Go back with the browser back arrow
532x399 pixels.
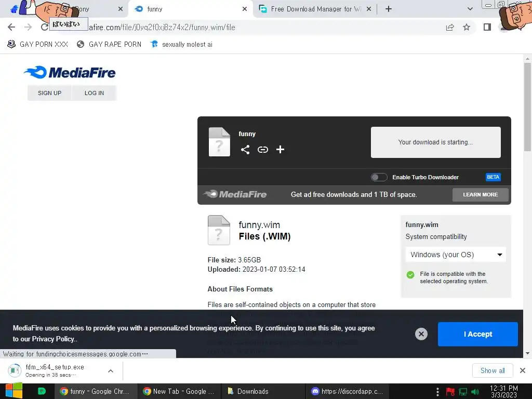pos(11,27)
